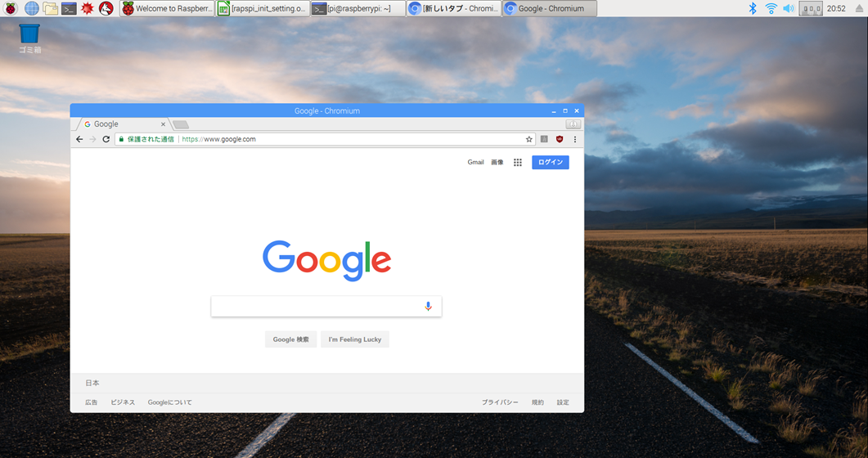The image size is (868, 458).
Task: Click I'm Feeling Lucky button
Action: 355,339
